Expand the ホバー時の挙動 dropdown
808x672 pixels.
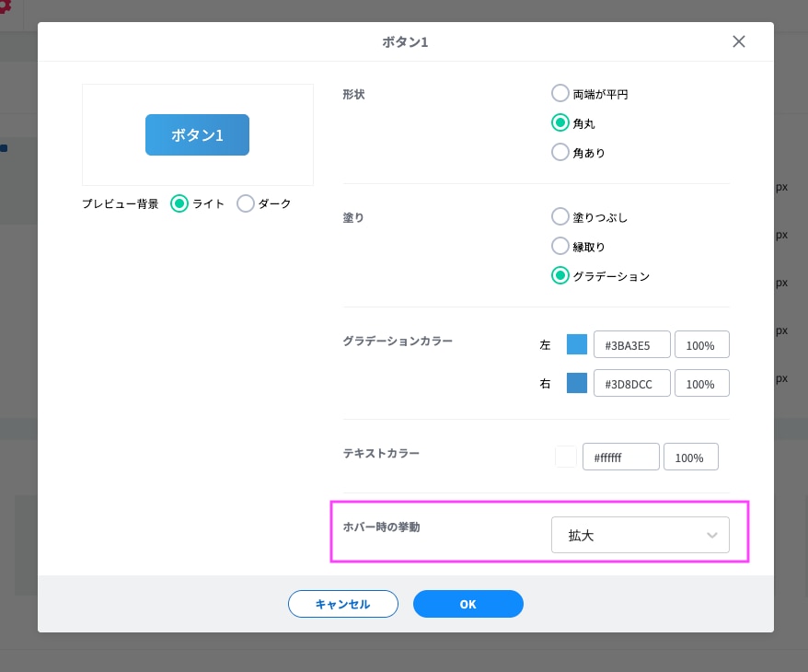coord(640,535)
